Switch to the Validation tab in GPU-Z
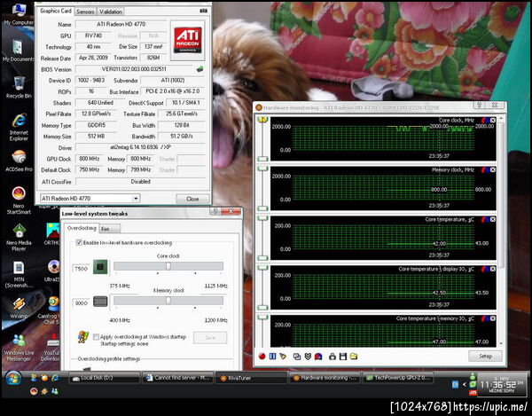 click(111, 12)
